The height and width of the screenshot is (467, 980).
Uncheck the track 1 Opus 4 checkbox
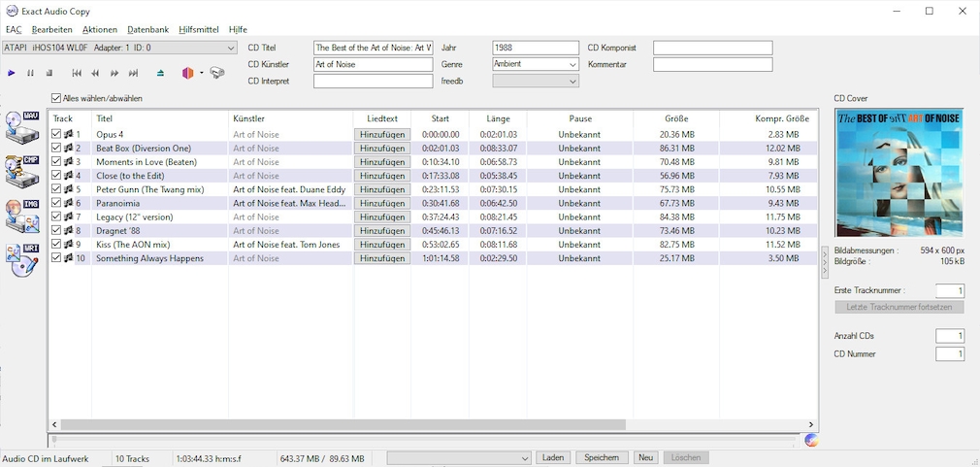click(57, 134)
